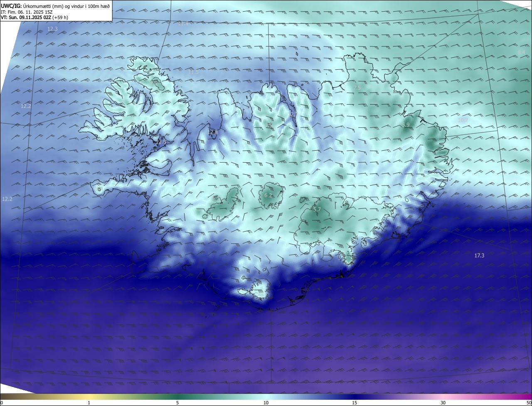Click the 1 tick on the color scale
Image resolution: width=532 pixels, height=406 pixels.
(89, 403)
